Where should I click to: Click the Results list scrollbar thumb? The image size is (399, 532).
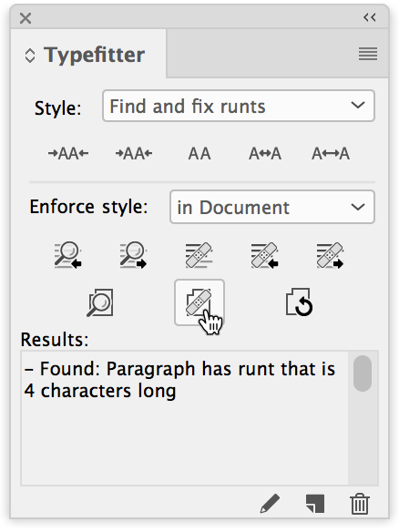click(x=363, y=373)
